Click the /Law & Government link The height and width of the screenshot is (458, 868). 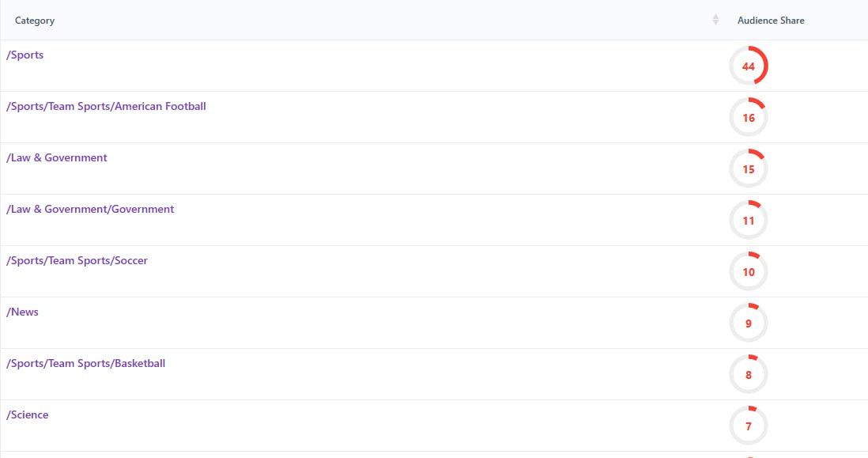57,158
